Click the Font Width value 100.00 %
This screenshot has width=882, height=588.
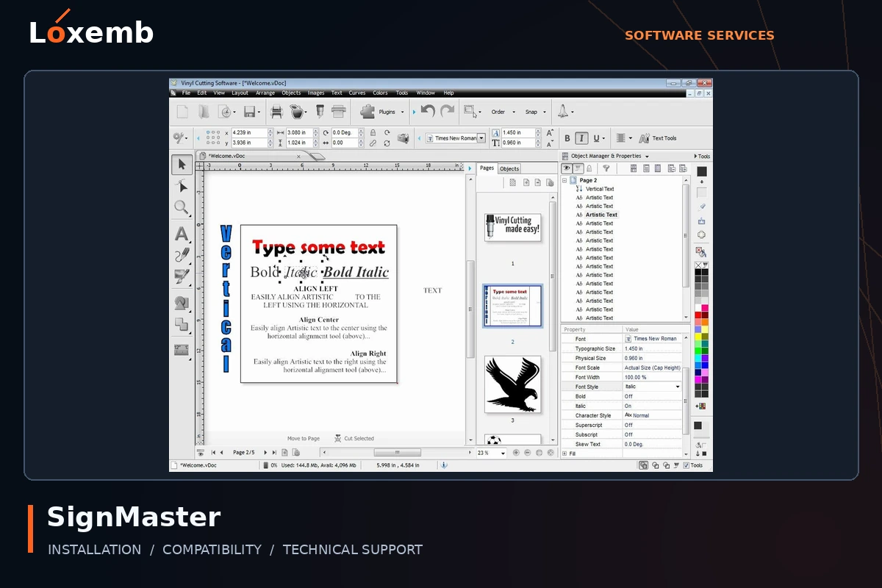(652, 377)
